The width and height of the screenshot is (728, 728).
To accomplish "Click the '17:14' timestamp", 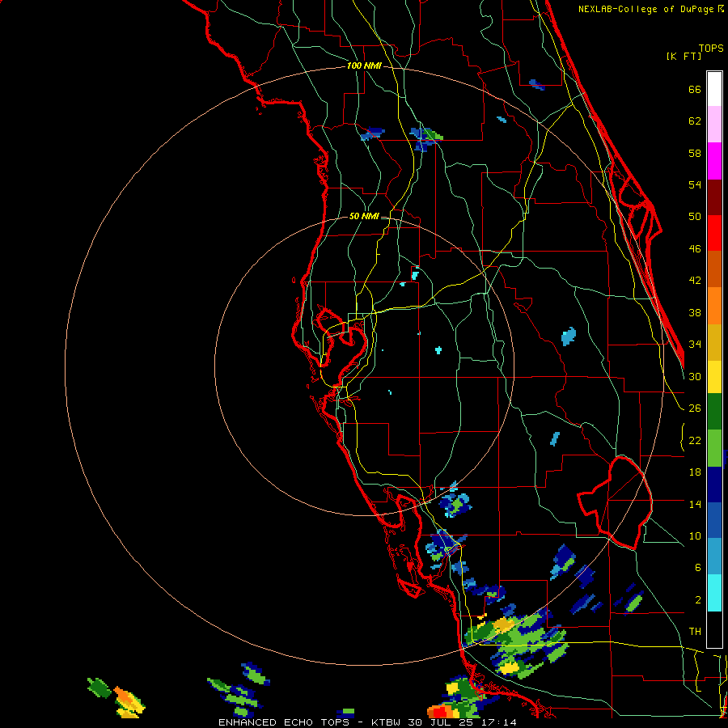I will coord(499,722).
